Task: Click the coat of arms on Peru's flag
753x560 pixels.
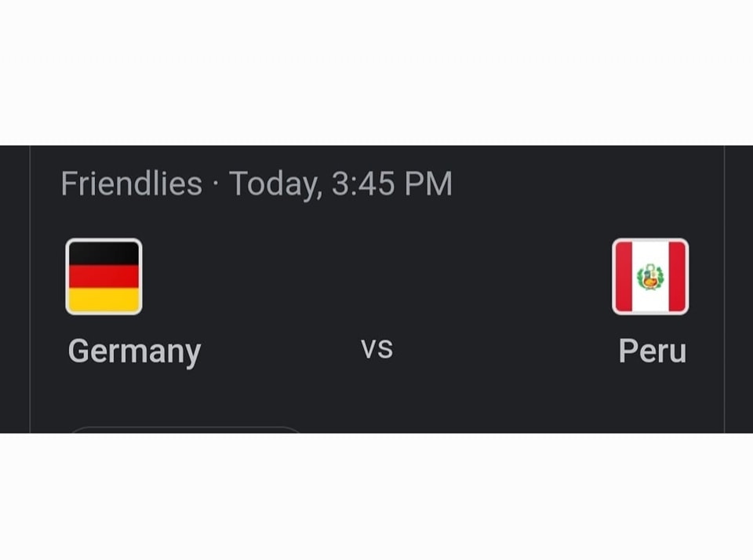Action: click(650, 277)
